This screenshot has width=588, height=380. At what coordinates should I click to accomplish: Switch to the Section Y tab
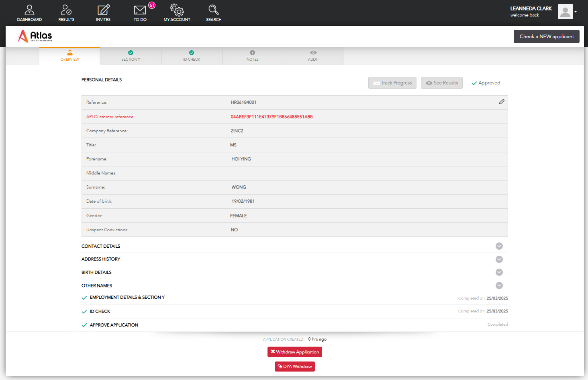131,56
